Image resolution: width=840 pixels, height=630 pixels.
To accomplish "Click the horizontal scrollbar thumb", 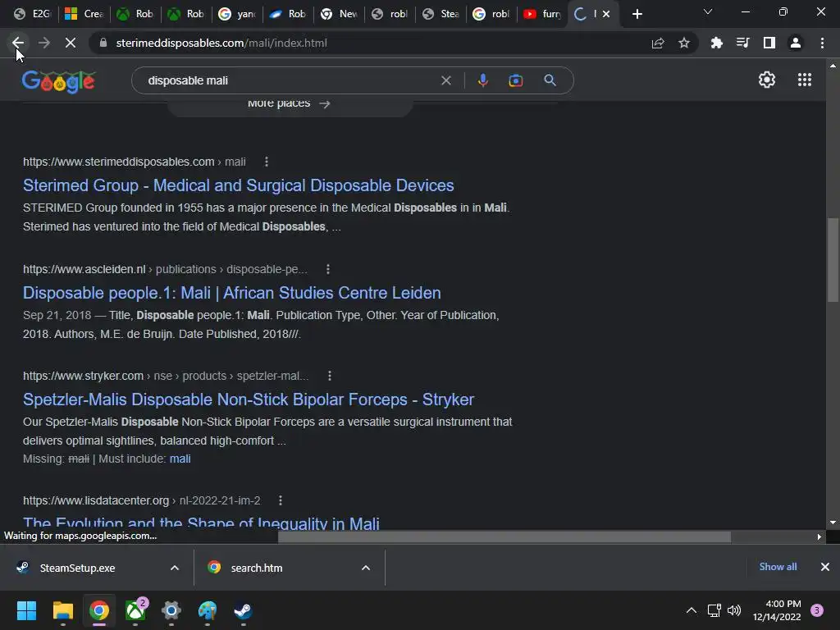I will pyautogui.click(x=504, y=536).
